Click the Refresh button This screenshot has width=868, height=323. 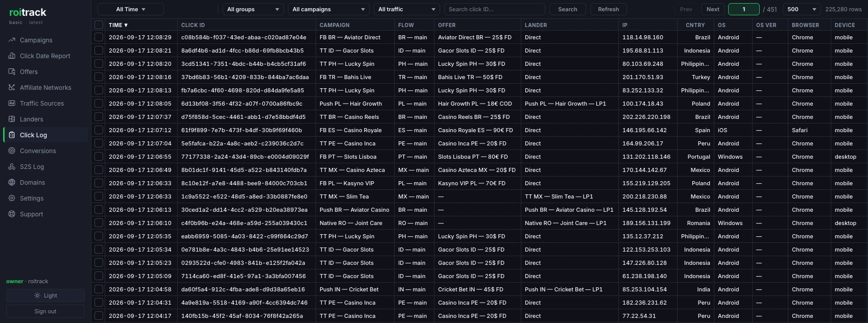609,9
